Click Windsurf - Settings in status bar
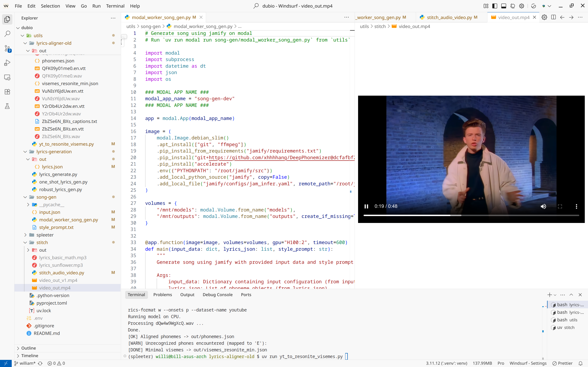The height and width of the screenshot is (367, 588). tap(528, 363)
